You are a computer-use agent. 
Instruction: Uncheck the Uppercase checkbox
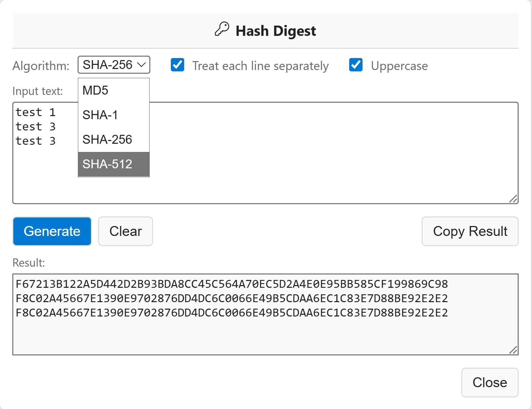point(356,65)
